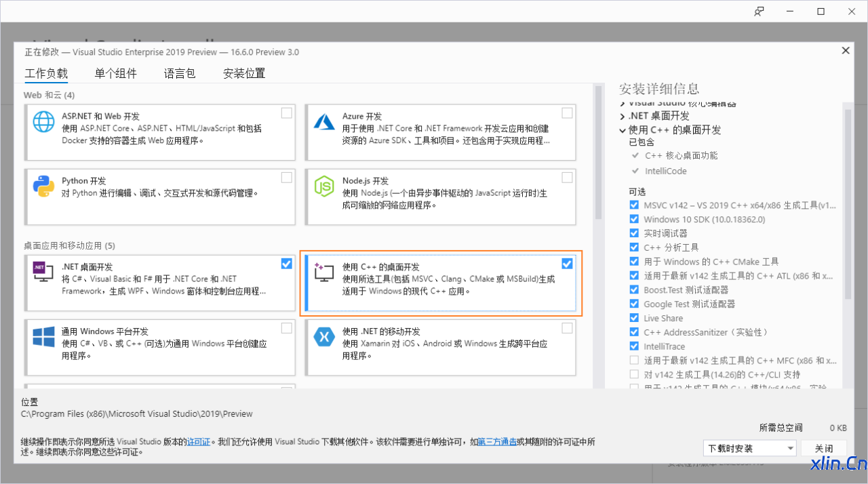Click the 已包含 section label
This screenshot has width=868, height=484.
(x=642, y=142)
